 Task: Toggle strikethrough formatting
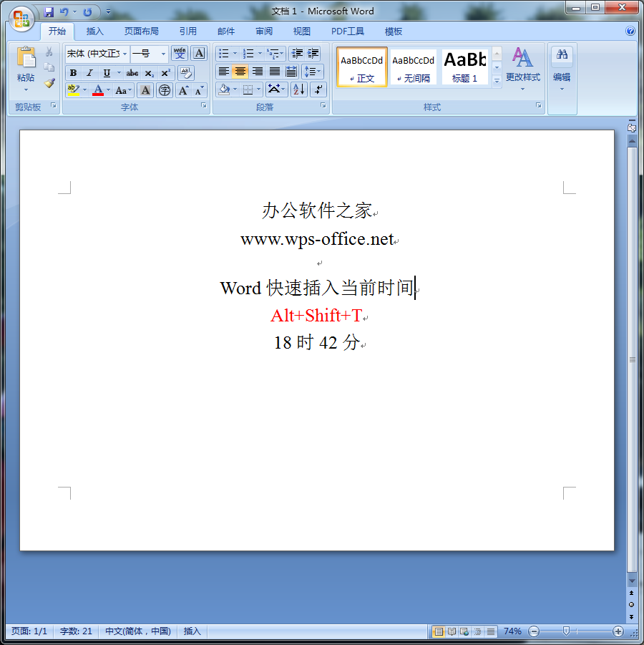(x=132, y=73)
